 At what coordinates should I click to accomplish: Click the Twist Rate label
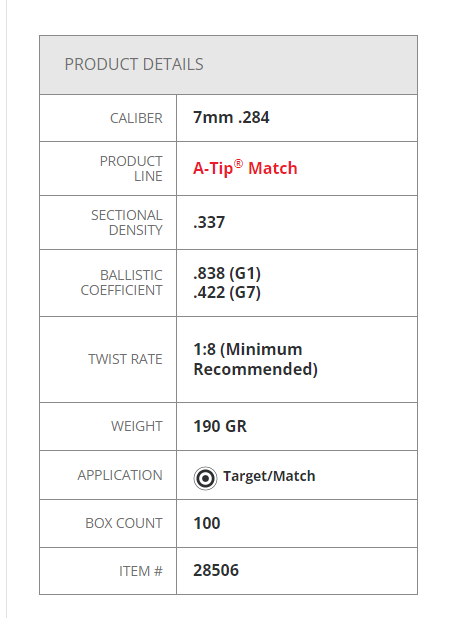pyautogui.click(x=125, y=359)
